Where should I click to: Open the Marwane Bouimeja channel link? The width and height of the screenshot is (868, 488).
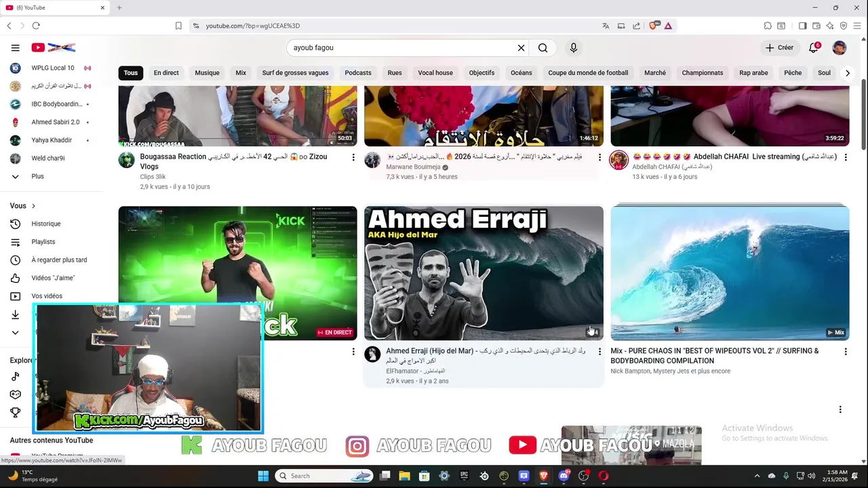click(413, 167)
